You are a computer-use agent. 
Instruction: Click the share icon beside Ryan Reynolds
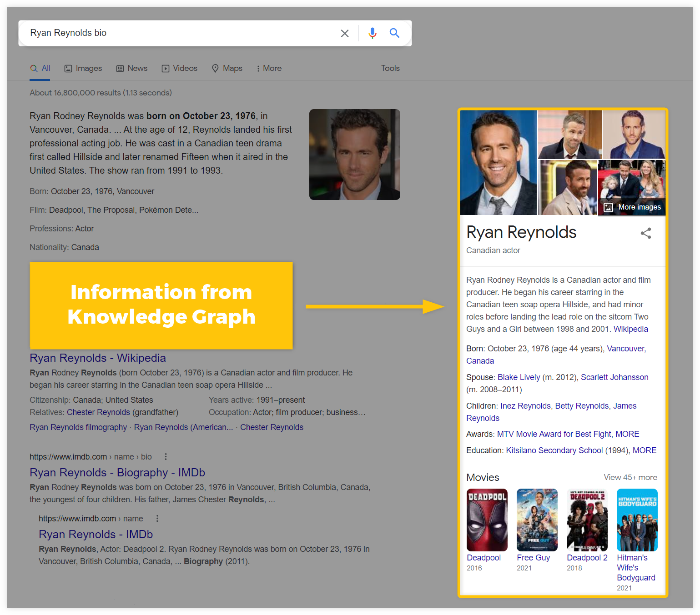[645, 233]
